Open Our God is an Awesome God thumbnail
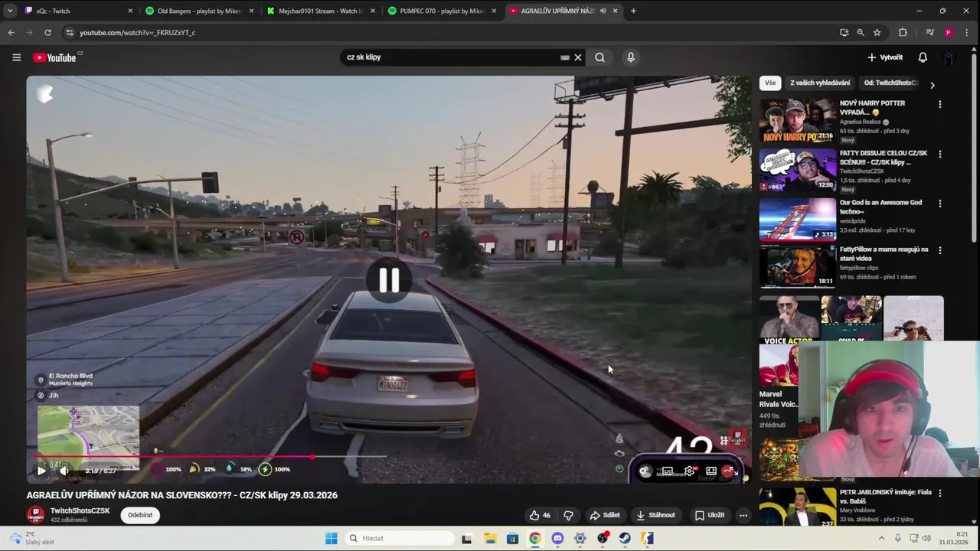Viewport: 980px width, 551px height. (797, 220)
